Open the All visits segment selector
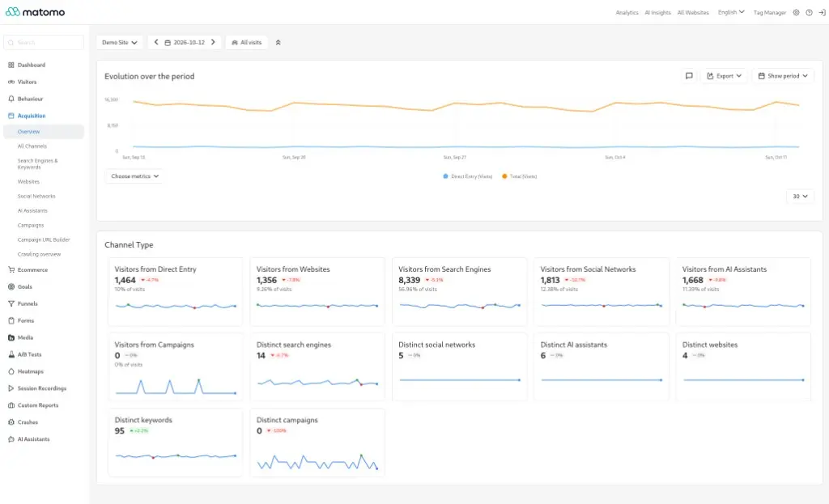Screen dimensions: 829x504 pyautogui.click(x=246, y=42)
